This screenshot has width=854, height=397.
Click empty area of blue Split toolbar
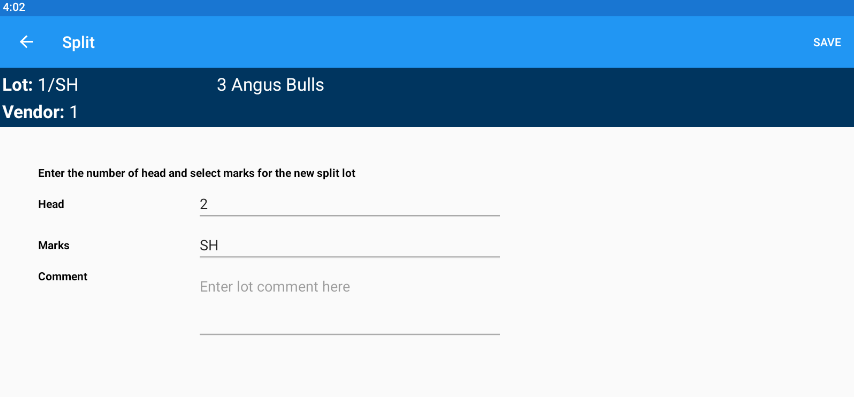click(436, 42)
